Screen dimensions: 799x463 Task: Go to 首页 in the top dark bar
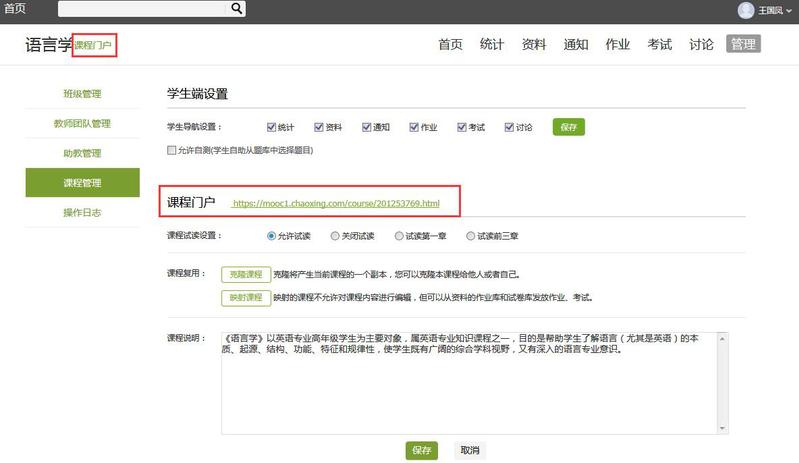[14, 9]
